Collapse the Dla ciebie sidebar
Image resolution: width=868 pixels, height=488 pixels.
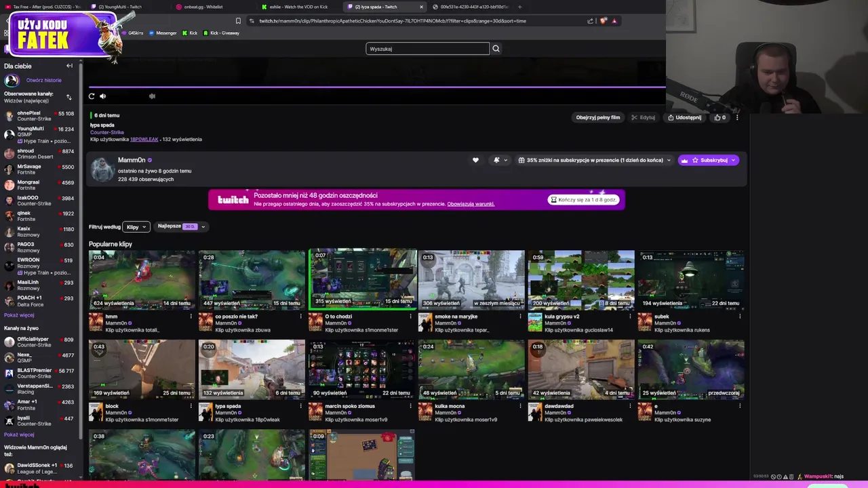pos(69,66)
